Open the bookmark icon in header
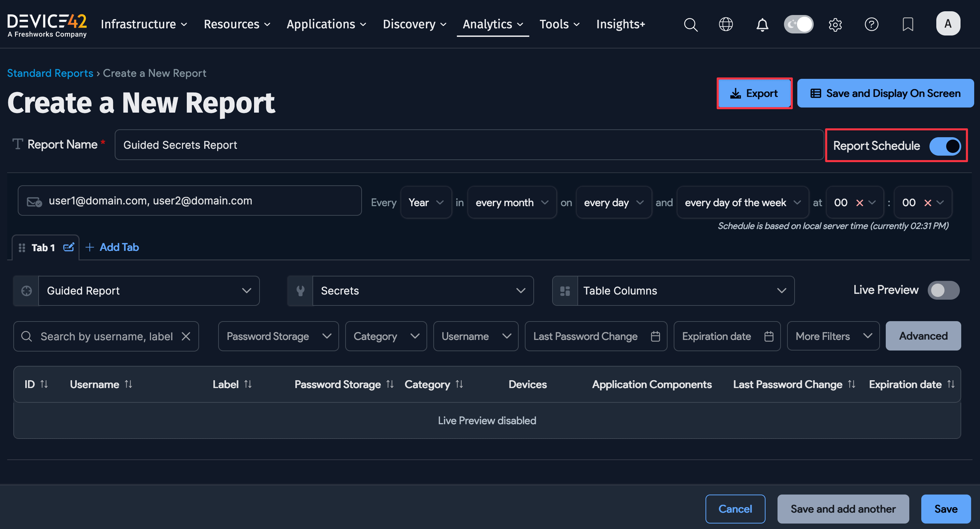Image resolution: width=980 pixels, height=529 pixels. click(908, 24)
